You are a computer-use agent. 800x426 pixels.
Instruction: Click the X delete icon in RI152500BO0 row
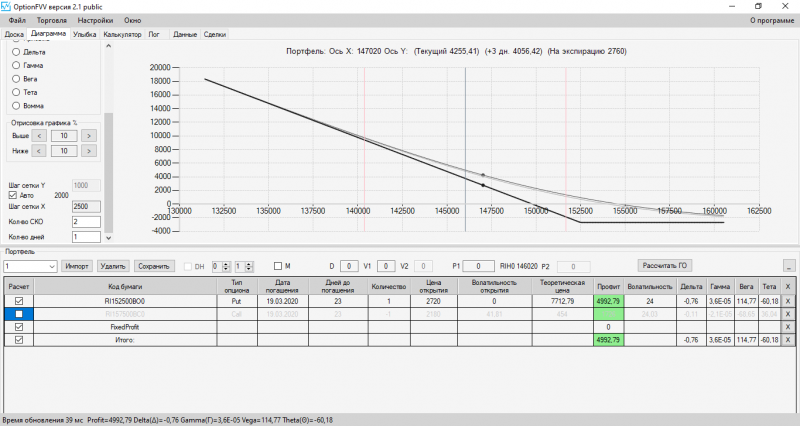(x=788, y=301)
